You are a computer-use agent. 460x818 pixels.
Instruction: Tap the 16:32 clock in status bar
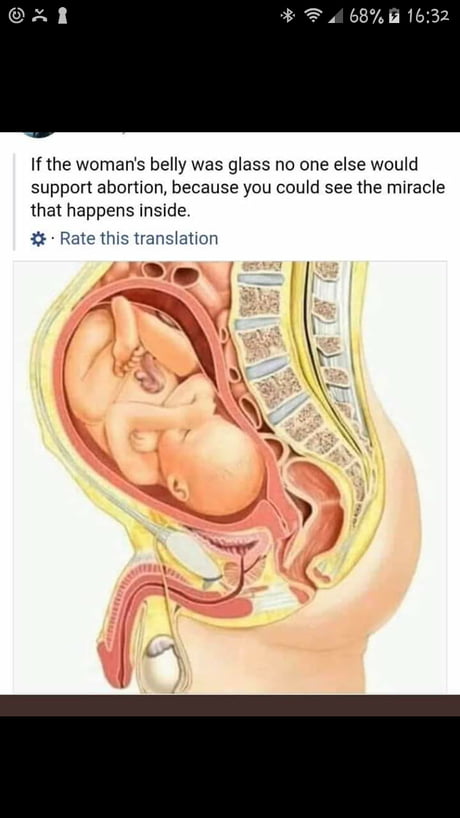coord(428,16)
